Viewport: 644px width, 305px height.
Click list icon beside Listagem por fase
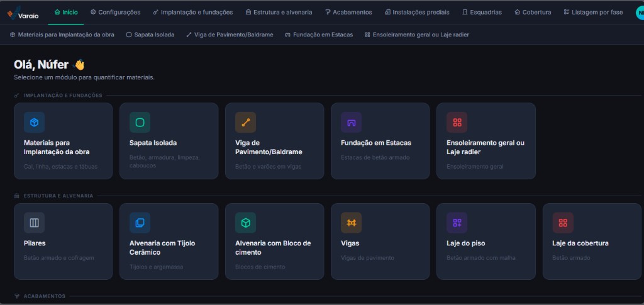[567, 13]
